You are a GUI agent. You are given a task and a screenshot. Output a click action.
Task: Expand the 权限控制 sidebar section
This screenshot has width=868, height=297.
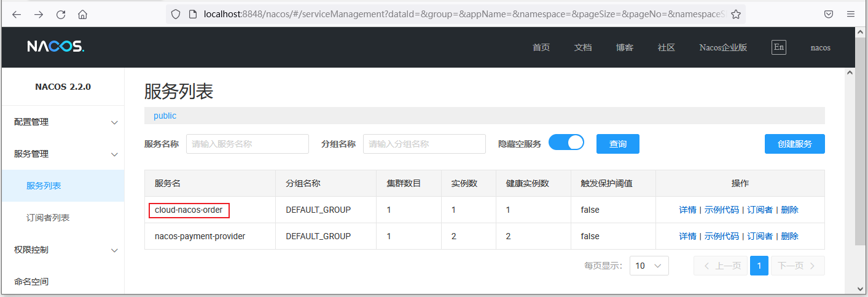63,250
